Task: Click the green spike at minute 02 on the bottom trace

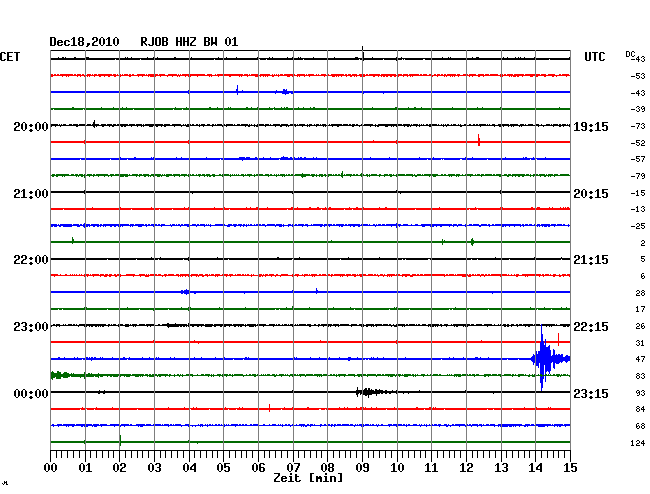Action: (120, 440)
